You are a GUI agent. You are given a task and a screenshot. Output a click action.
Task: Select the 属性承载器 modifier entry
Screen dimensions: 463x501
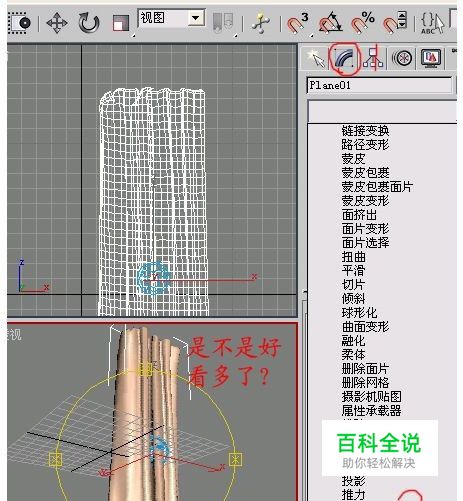(371, 410)
